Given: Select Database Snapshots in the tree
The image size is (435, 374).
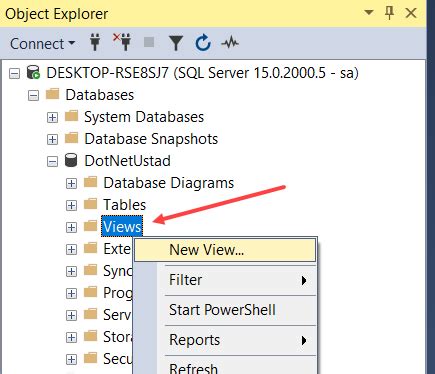Looking at the screenshot, I should coord(151,139).
